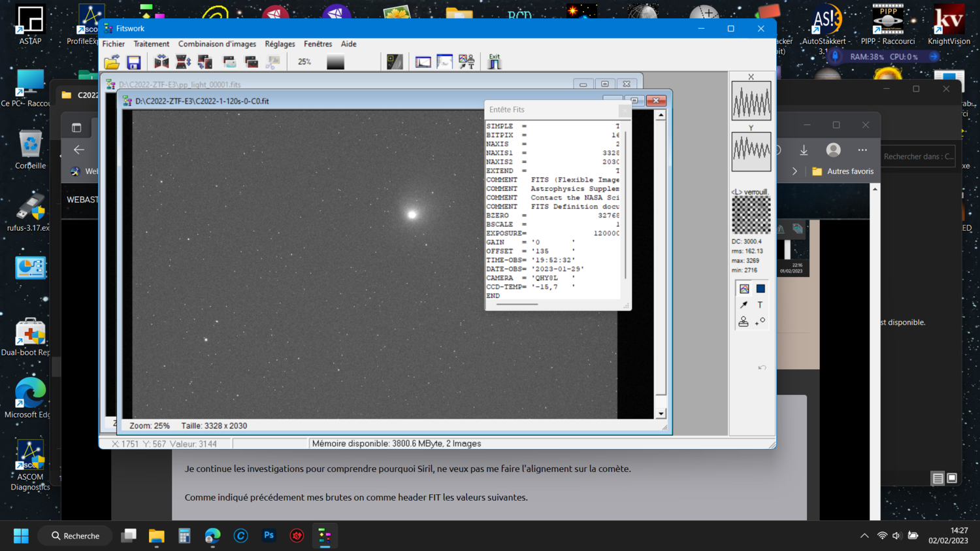
Task: Click the taskbar Recherche search box
Action: [76, 536]
